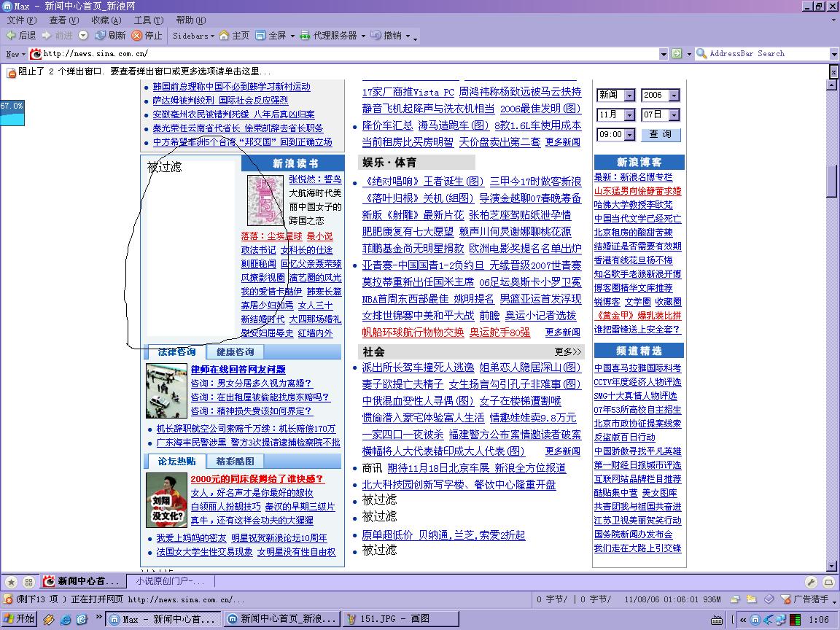Image resolution: width=840 pixels, height=630 pixels.
Task: Open the 誓鸟 book cover thumbnail
Action: click(265, 201)
